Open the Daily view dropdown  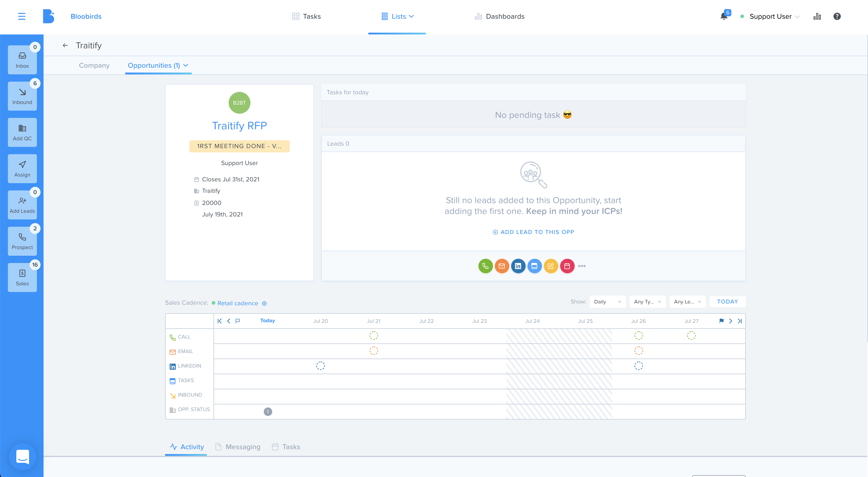coord(608,301)
